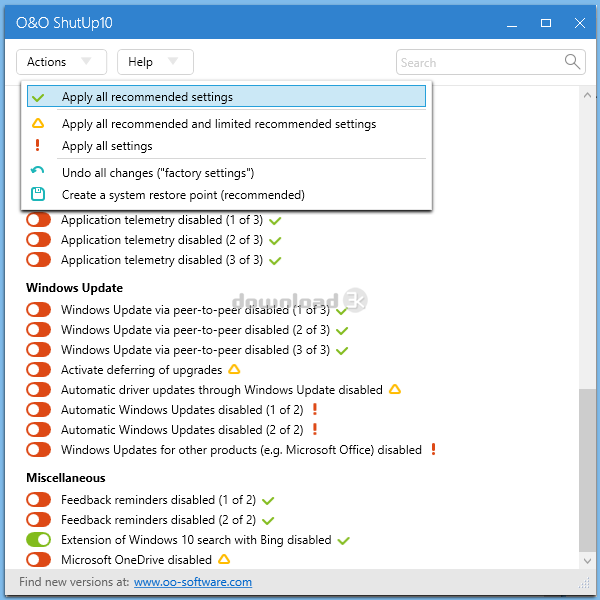Click the magnifying glass search icon
600x600 pixels.
point(573,62)
